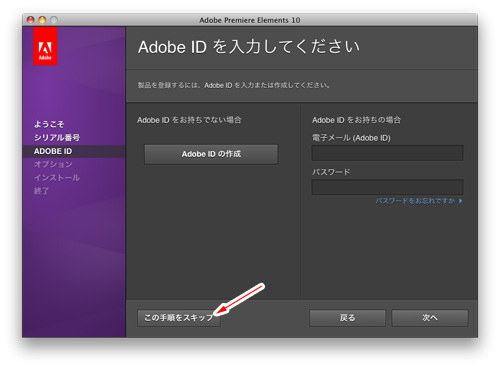Image resolution: width=500 pixels, height=368 pixels.
Task: Select シリアル番号 step in sidebar
Action: (x=57, y=138)
